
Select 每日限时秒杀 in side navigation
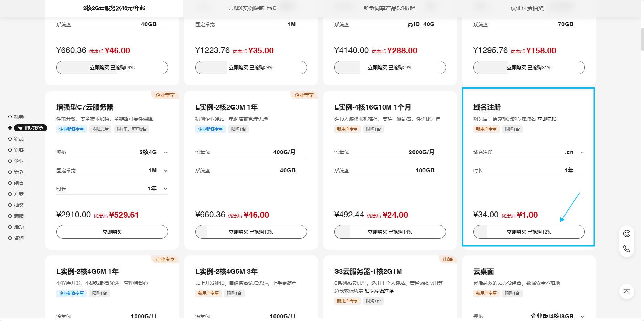(x=28, y=128)
